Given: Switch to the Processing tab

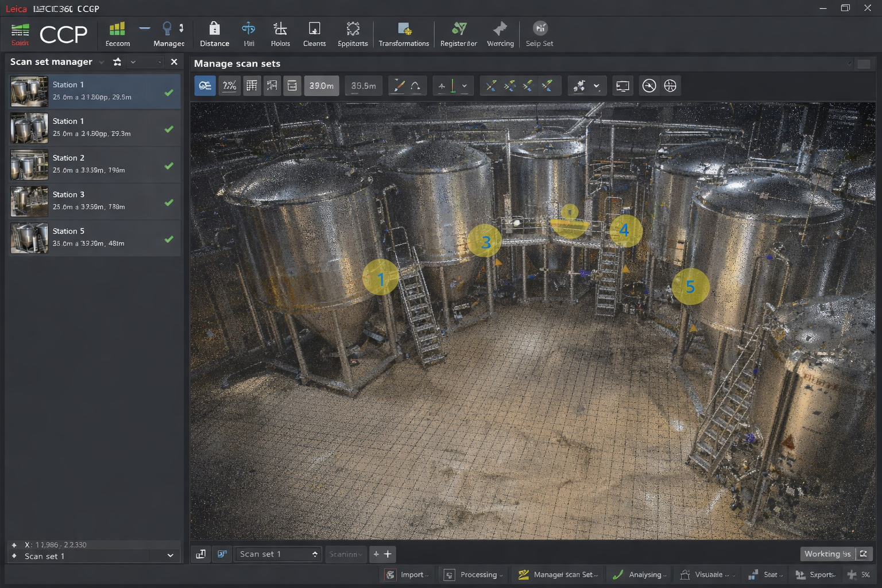Looking at the screenshot, I should click(x=474, y=575).
